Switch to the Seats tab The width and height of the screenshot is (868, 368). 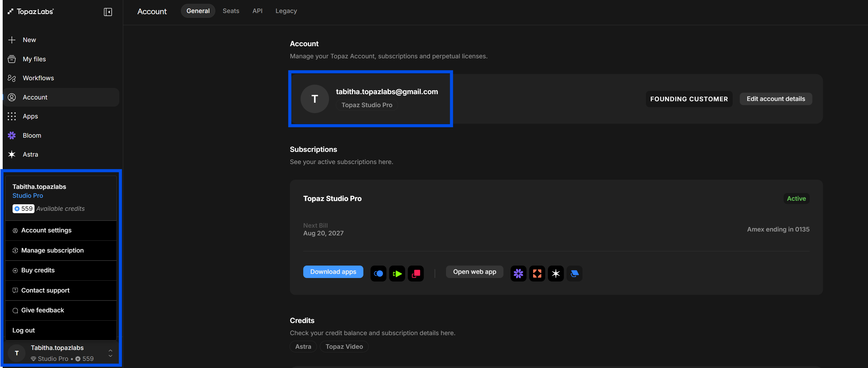[x=231, y=11]
